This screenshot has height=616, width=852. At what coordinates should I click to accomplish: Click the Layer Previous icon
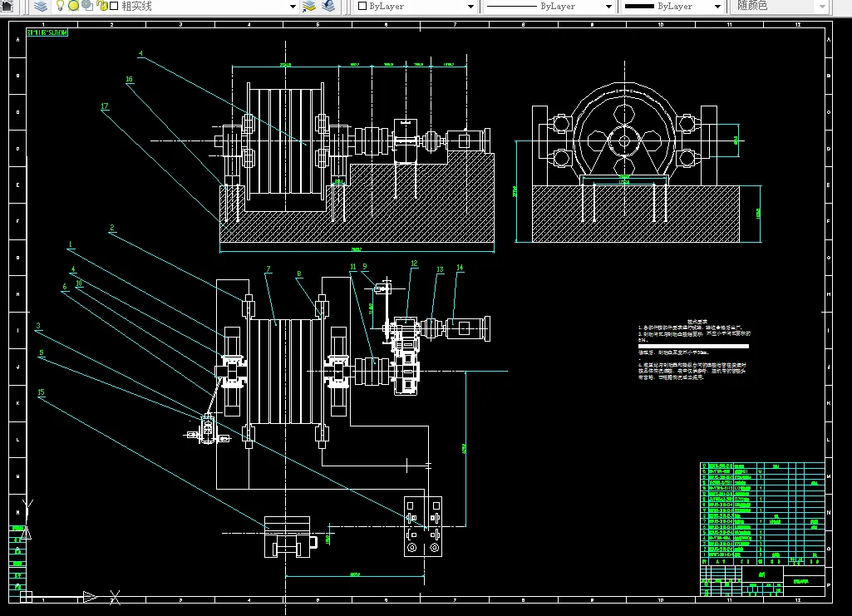click(328, 6)
